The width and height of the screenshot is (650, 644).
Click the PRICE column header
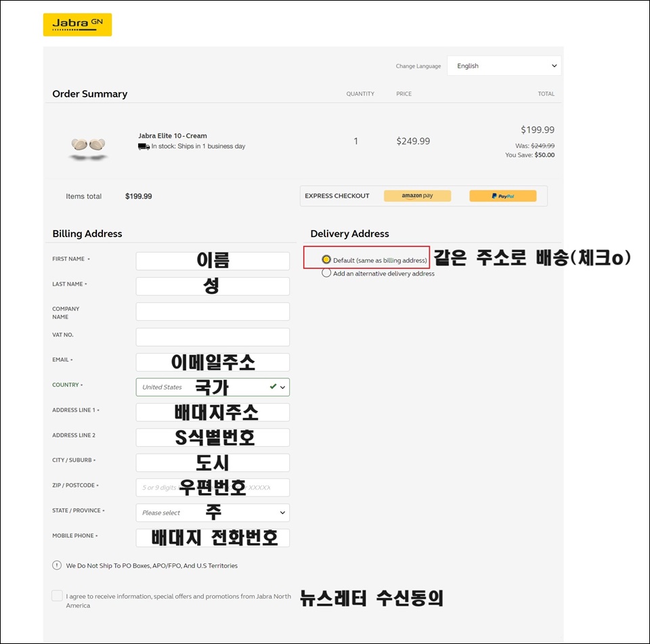click(x=404, y=93)
